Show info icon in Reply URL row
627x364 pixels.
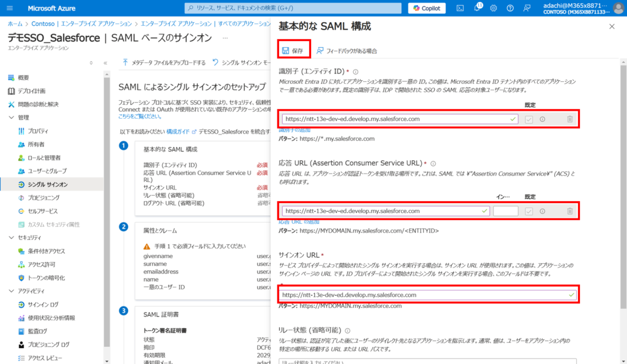coord(543,211)
